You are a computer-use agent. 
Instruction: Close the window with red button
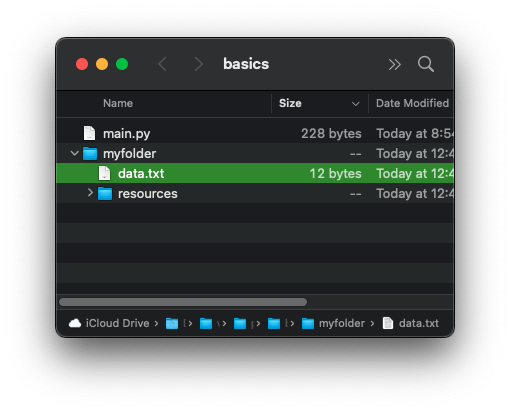[82, 64]
